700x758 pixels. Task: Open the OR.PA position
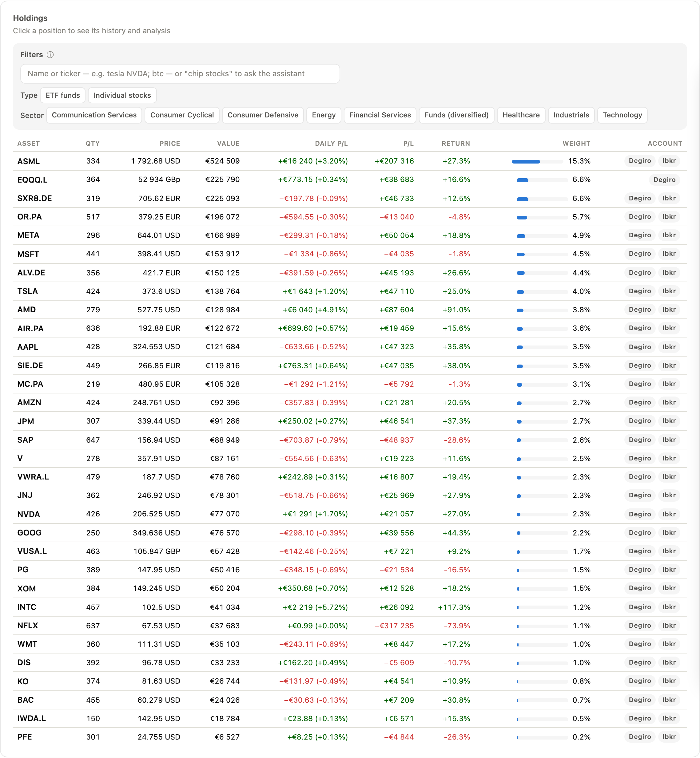pyautogui.click(x=350, y=217)
